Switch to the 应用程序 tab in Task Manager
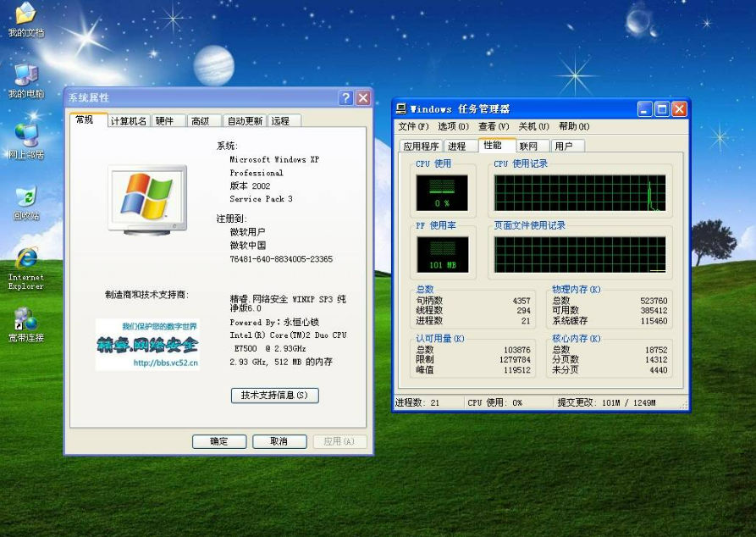 421,147
